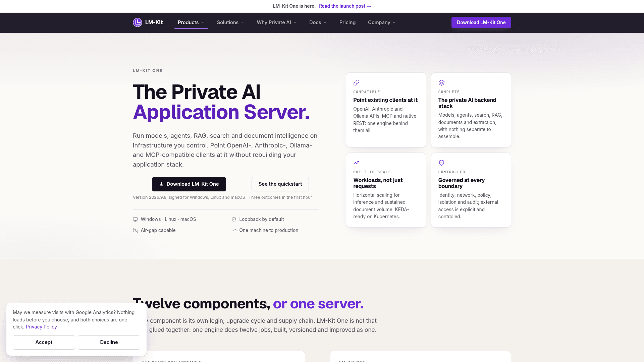Image resolution: width=644 pixels, height=362 pixels.
Task: Click the Point existing clients at it heading
Action: (385, 100)
